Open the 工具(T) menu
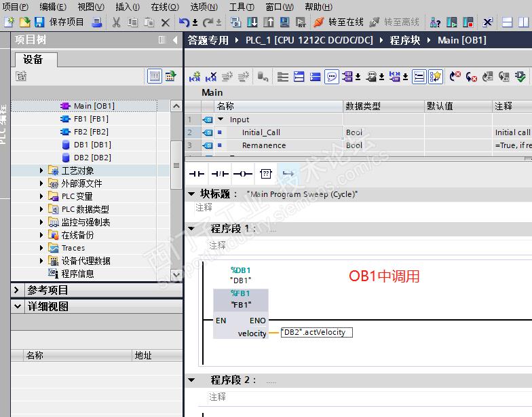Viewport: 532px width, 417px height. (x=242, y=7)
